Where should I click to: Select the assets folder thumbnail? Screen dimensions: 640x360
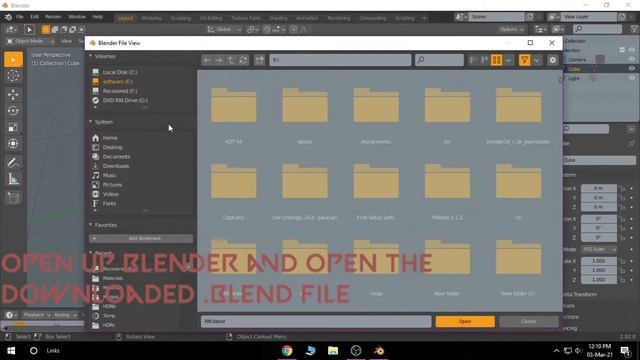(x=305, y=105)
